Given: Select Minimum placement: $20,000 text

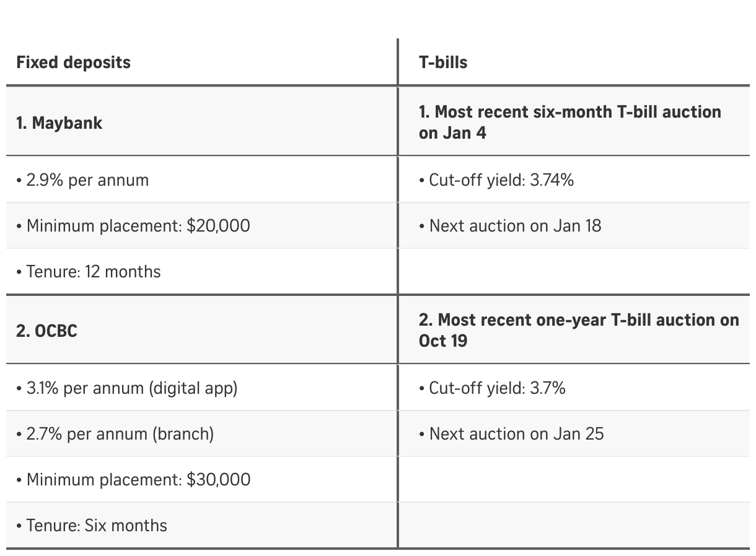Looking at the screenshot, I should 133,225.
